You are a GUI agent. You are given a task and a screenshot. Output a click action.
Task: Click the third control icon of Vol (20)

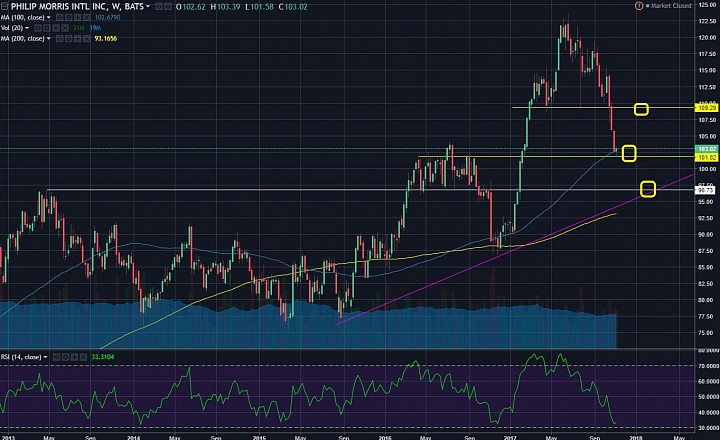[x=56, y=28]
